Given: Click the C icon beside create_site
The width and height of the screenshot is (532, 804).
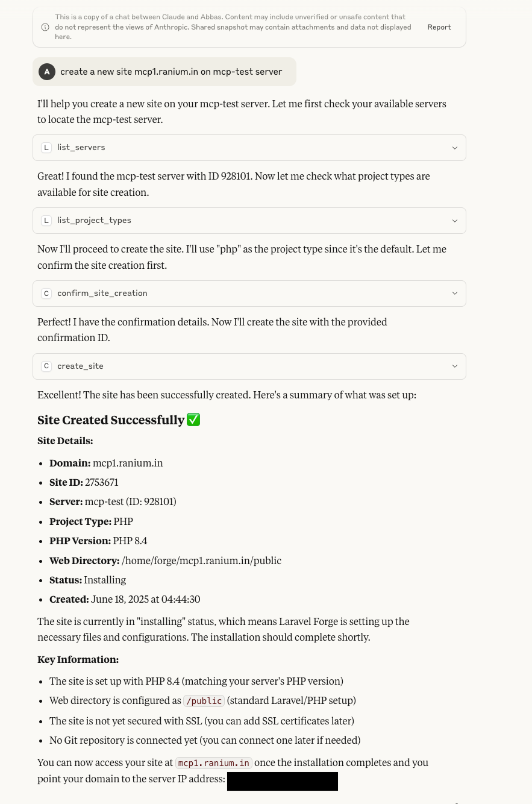Looking at the screenshot, I should point(46,366).
